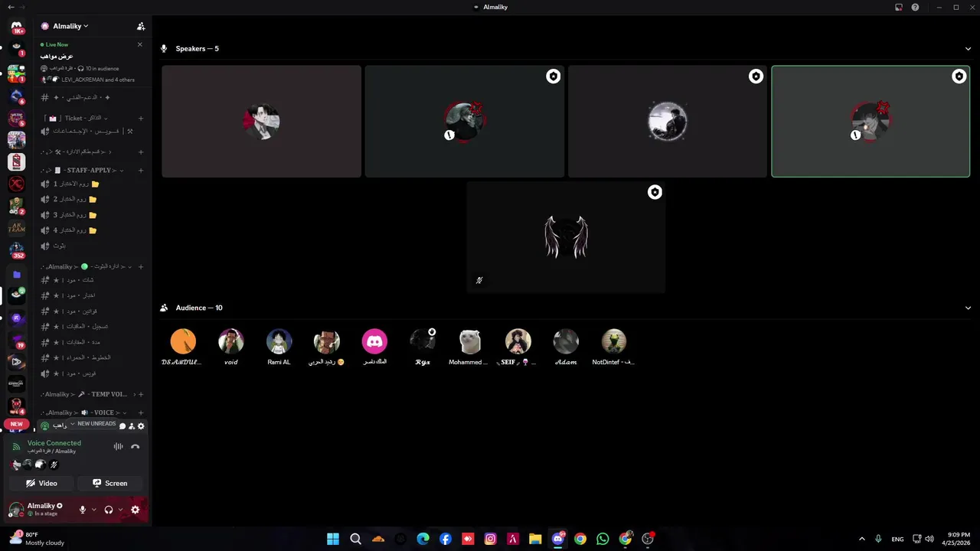The image size is (980, 551).
Task: Open User Settings gear icon
Action: pos(136,510)
